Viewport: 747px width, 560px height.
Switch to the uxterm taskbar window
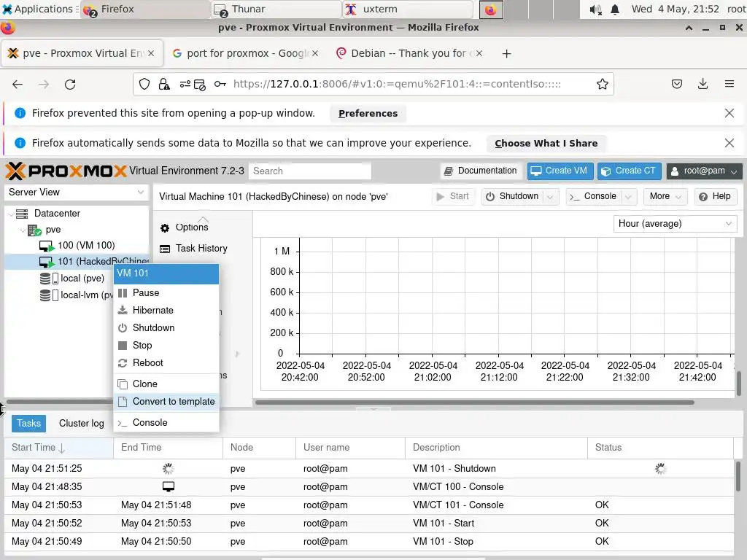coord(408,9)
